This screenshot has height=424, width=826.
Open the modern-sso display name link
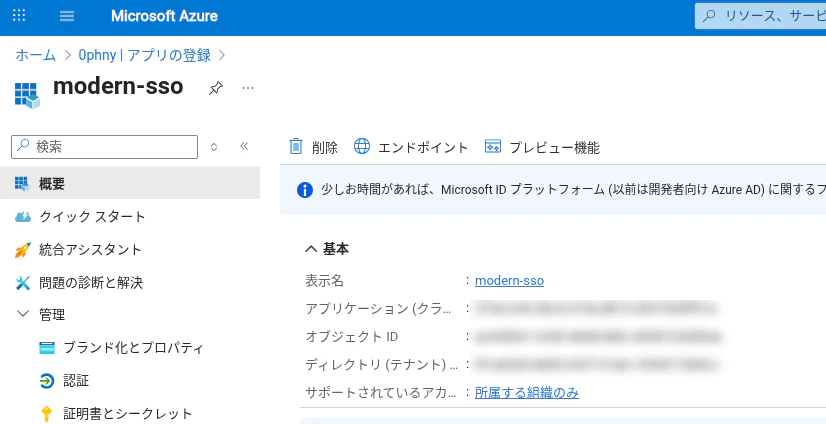pos(509,281)
